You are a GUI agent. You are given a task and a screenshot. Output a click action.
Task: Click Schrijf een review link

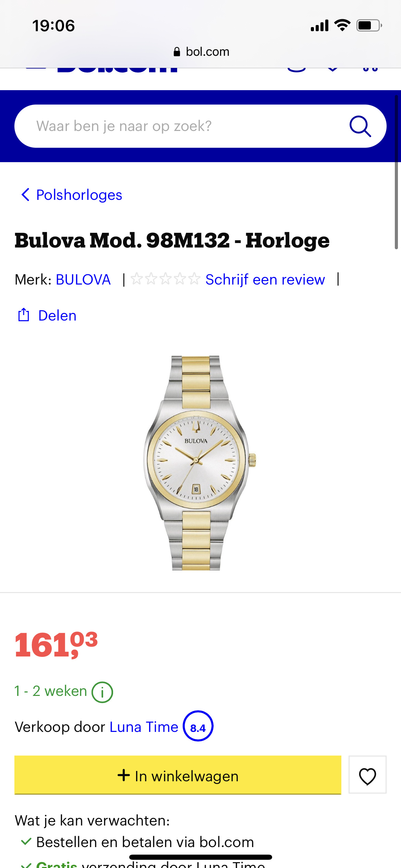[x=265, y=280]
